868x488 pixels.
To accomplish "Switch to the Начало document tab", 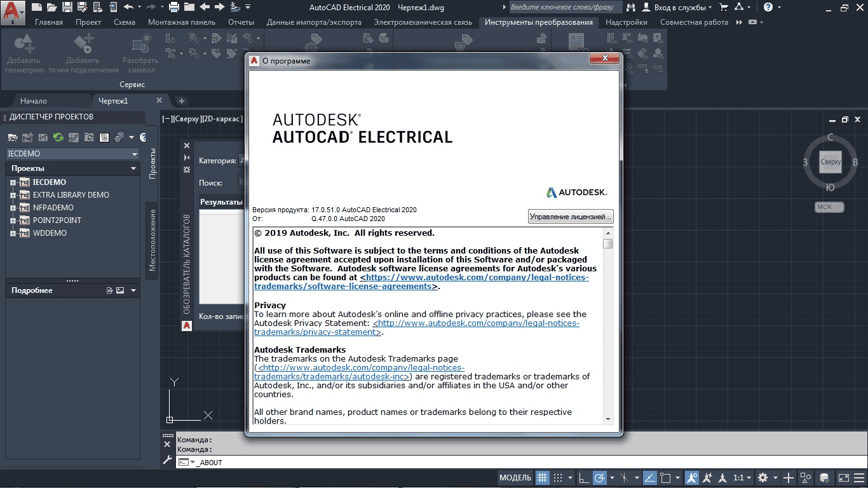I will (x=34, y=100).
